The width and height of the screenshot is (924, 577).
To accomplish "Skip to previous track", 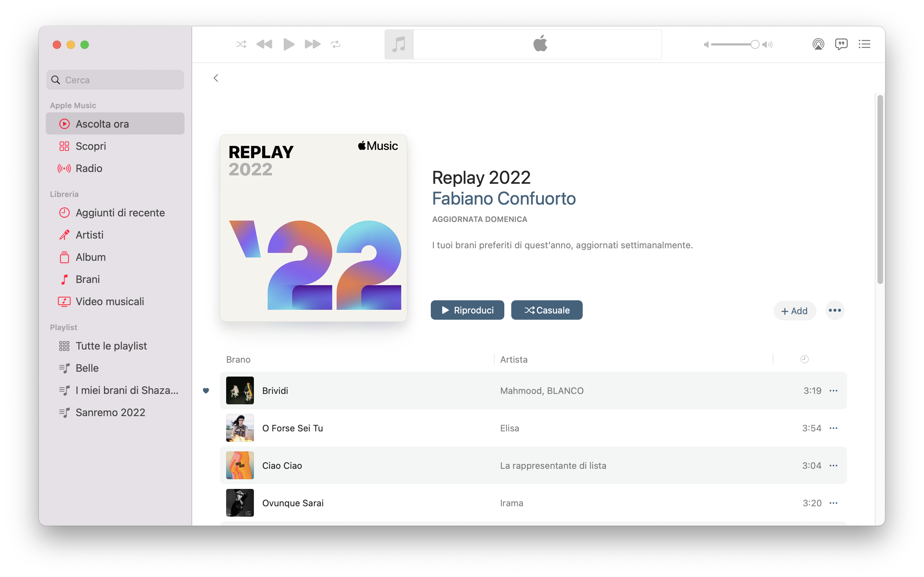I will pos(264,44).
